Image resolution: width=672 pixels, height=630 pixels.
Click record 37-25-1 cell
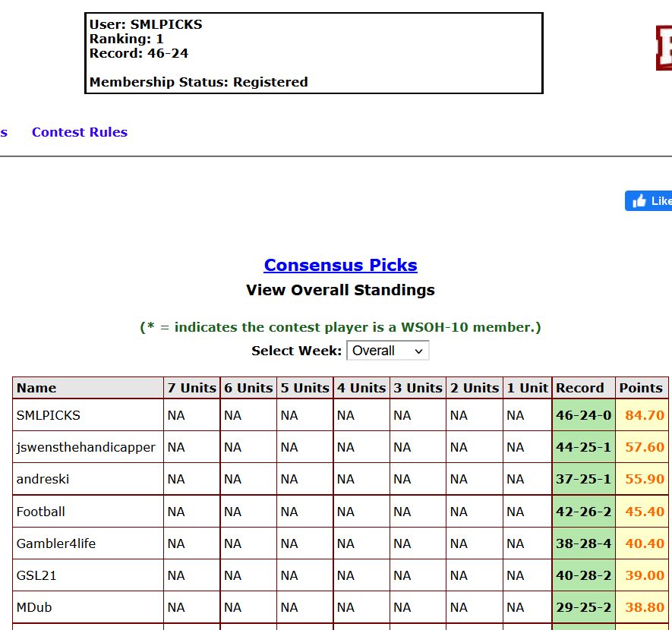[x=584, y=479]
